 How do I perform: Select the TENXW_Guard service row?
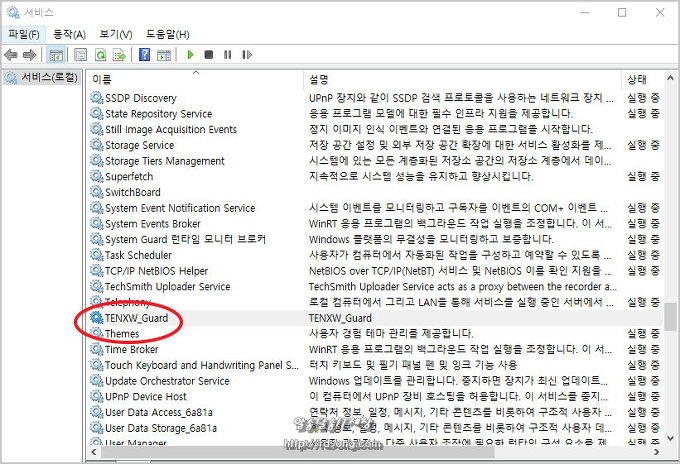138,318
